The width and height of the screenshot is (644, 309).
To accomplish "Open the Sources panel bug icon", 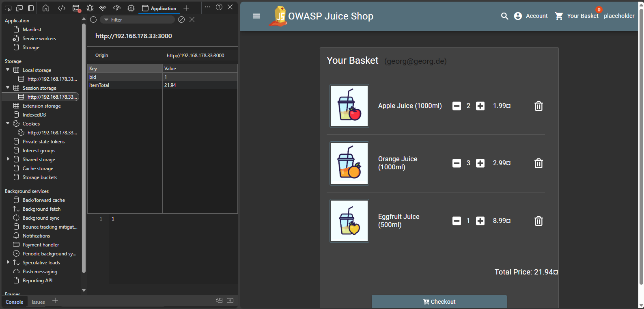I will (90, 8).
